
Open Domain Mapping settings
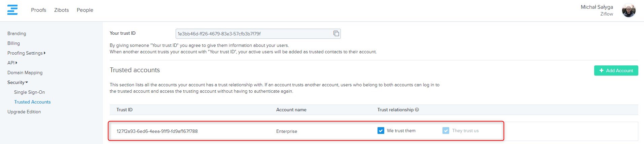click(25, 73)
